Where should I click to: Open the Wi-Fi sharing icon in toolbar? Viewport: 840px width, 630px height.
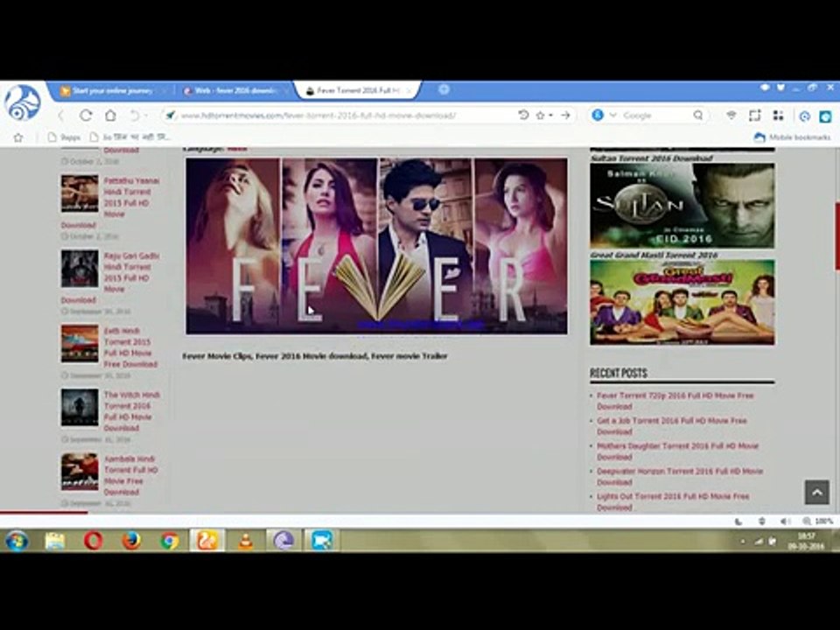tap(731, 115)
